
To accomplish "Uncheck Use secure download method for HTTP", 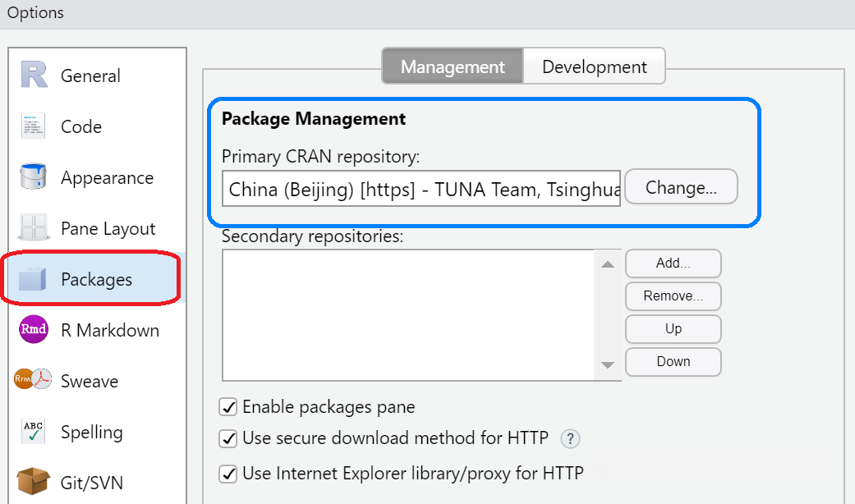I will click(228, 439).
